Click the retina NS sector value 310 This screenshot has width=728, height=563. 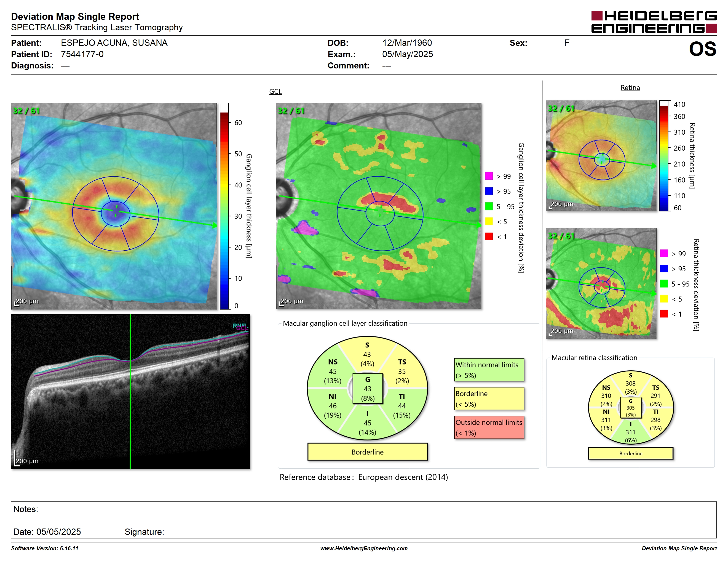[606, 396]
